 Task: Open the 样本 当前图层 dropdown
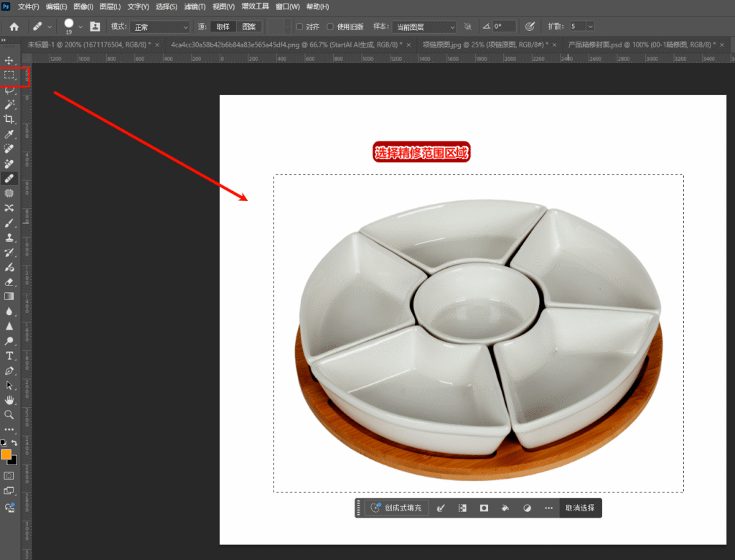click(424, 27)
